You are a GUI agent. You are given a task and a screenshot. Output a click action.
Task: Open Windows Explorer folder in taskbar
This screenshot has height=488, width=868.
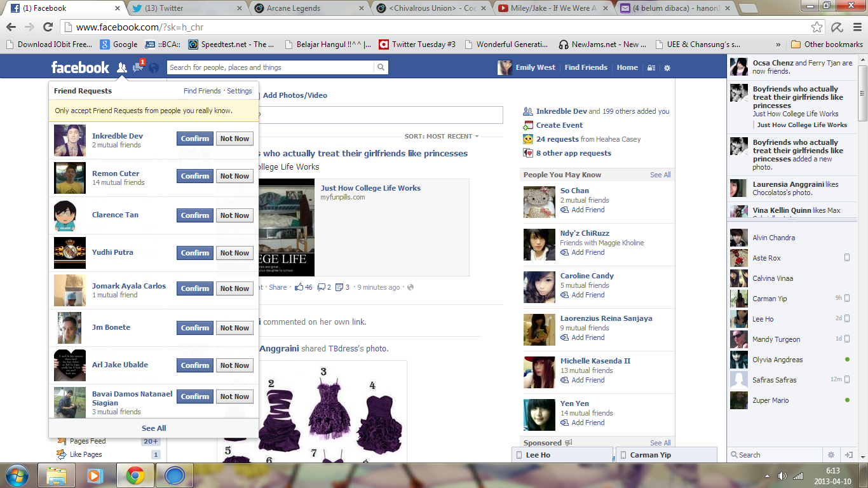(x=57, y=475)
